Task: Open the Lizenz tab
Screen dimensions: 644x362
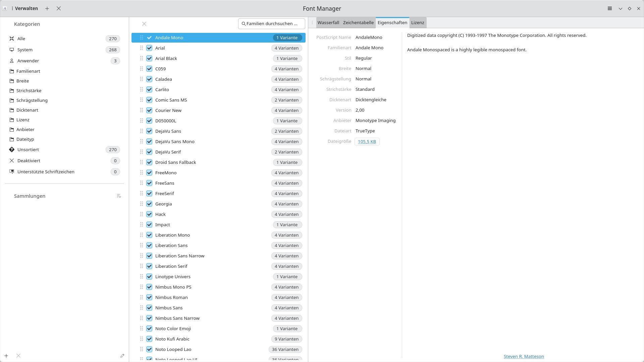Action: click(418, 22)
